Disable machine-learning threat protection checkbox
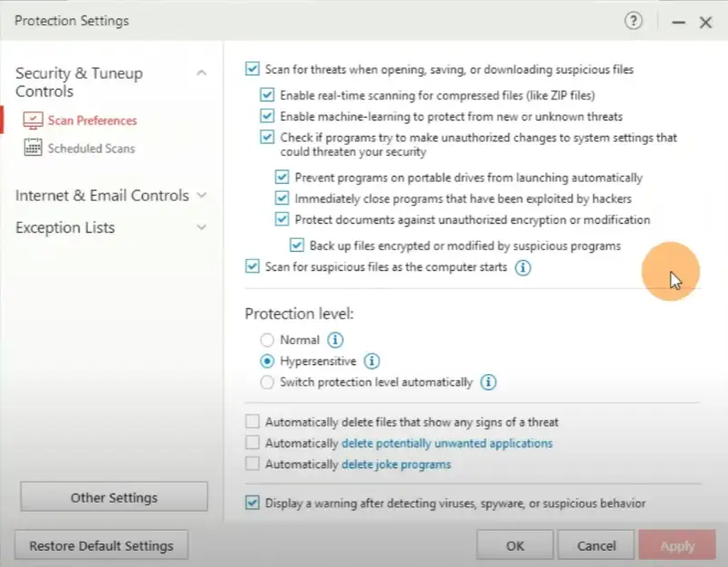The image size is (728, 567). click(267, 117)
